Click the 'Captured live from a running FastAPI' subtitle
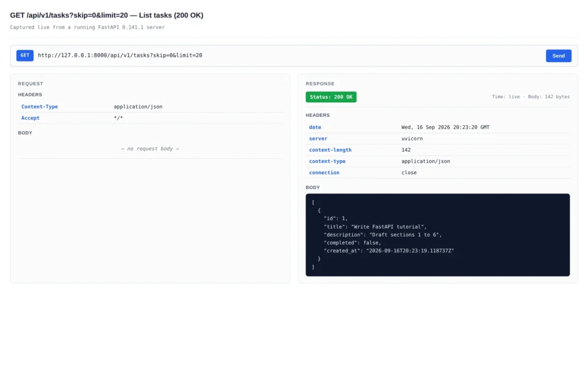Viewport: 588px width, 378px height. coord(87,27)
